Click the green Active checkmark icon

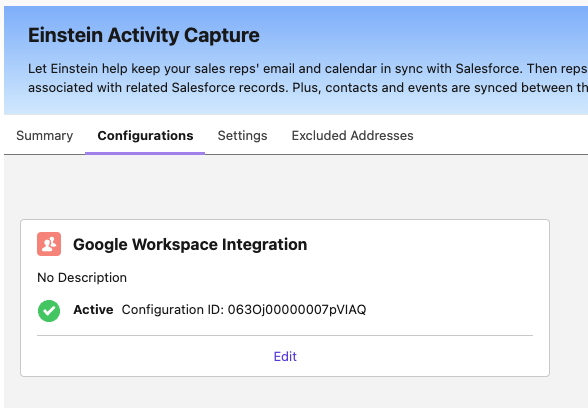49,310
